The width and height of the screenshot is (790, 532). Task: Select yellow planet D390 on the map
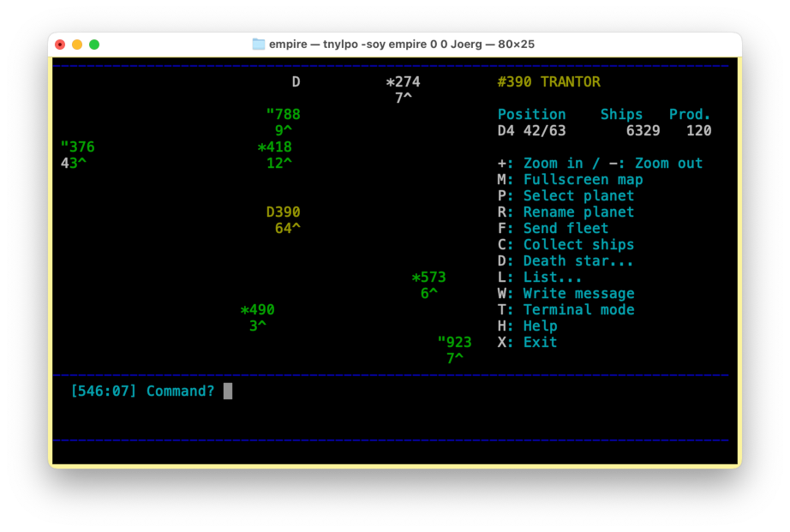coord(283,212)
